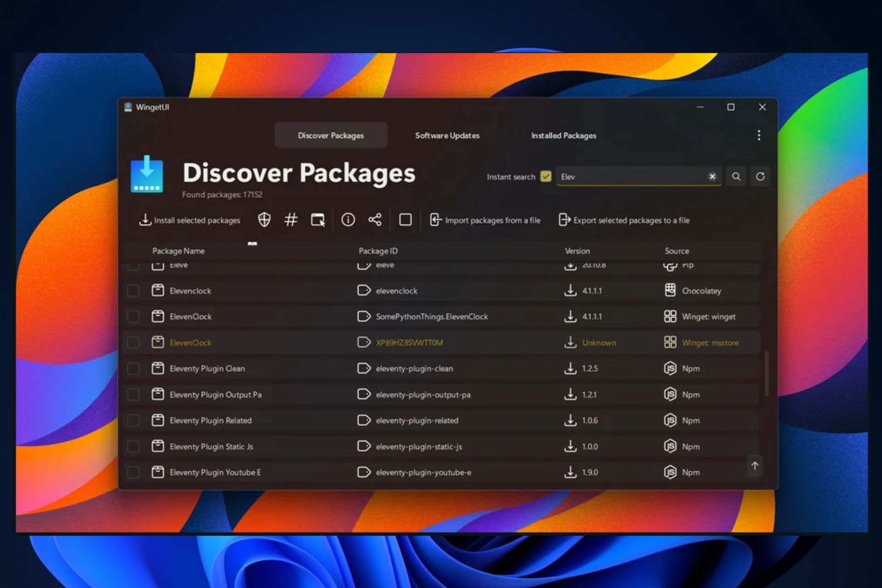Clear the search text with X

pyautogui.click(x=712, y=176)
